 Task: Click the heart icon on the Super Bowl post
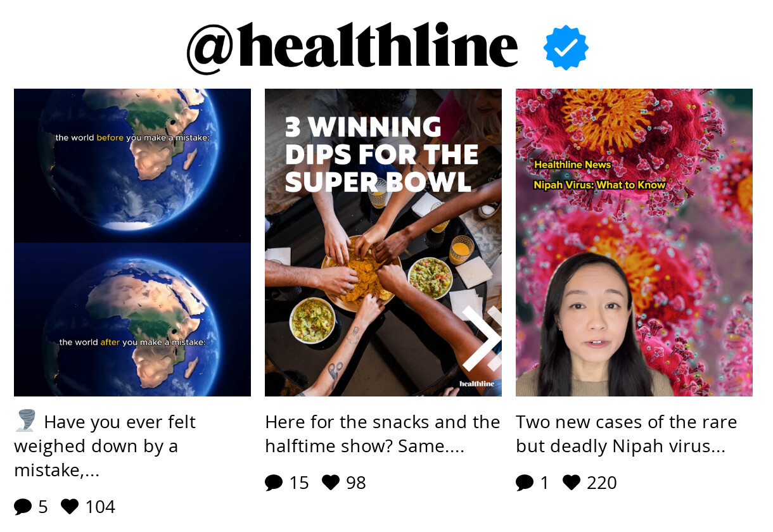[x=331, y=482]
